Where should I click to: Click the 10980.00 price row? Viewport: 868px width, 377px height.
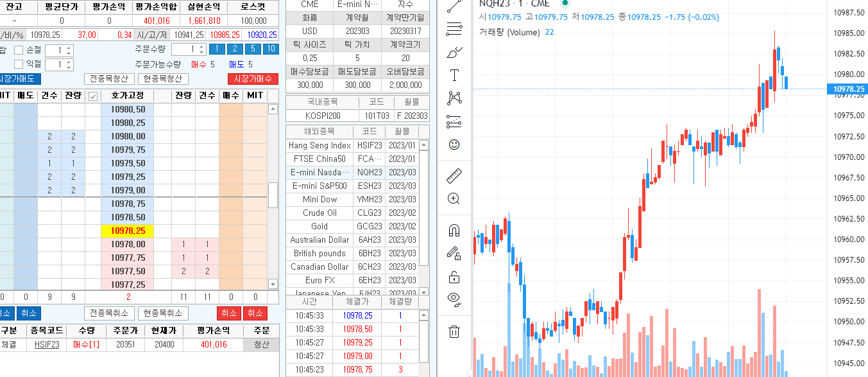127,136
